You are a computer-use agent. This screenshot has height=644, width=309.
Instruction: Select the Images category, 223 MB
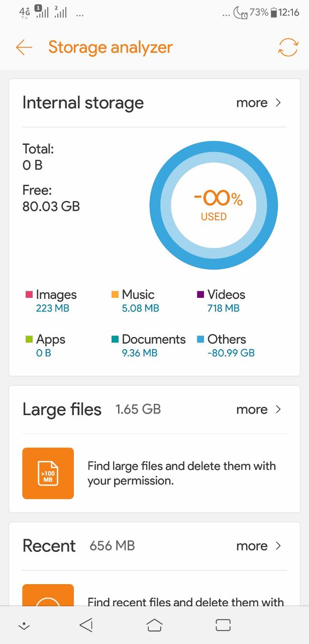52,301
